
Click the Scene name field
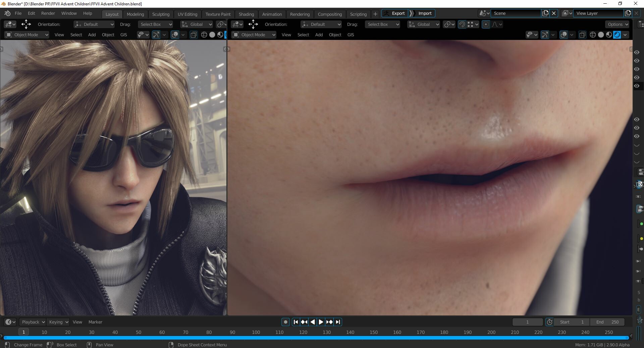(x=517, y=13)
